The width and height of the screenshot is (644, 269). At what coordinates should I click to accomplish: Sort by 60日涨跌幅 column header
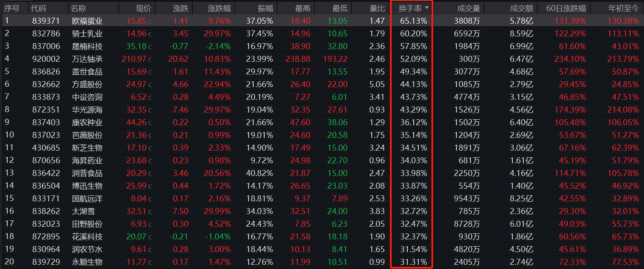[567, 8]
